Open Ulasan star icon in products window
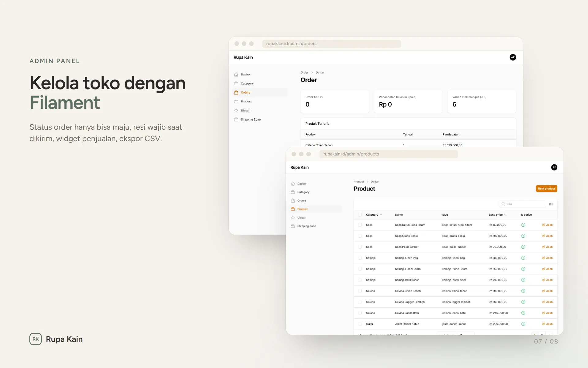 tap(293, 218)
